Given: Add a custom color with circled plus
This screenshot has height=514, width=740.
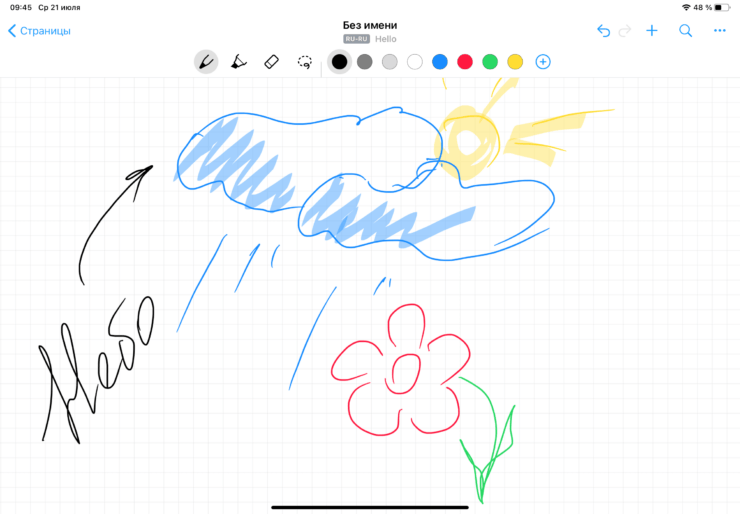Looking at the screenshot, I should tap(543, 62).
